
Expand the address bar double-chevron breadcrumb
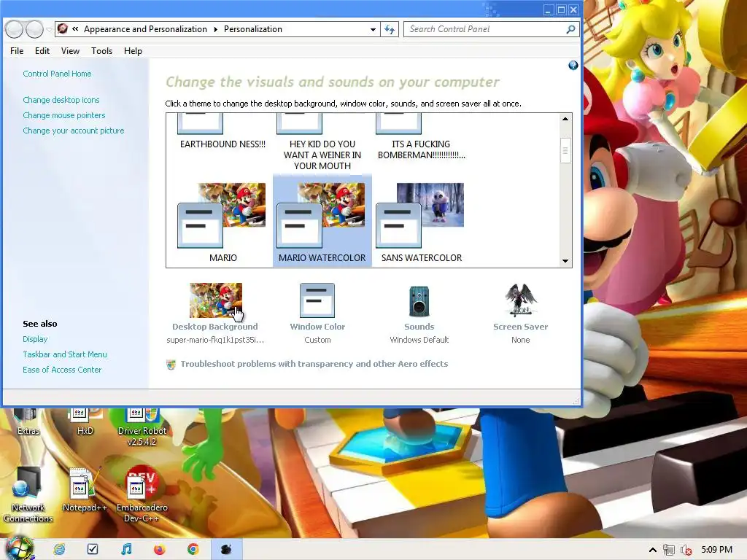pos(75,29)
